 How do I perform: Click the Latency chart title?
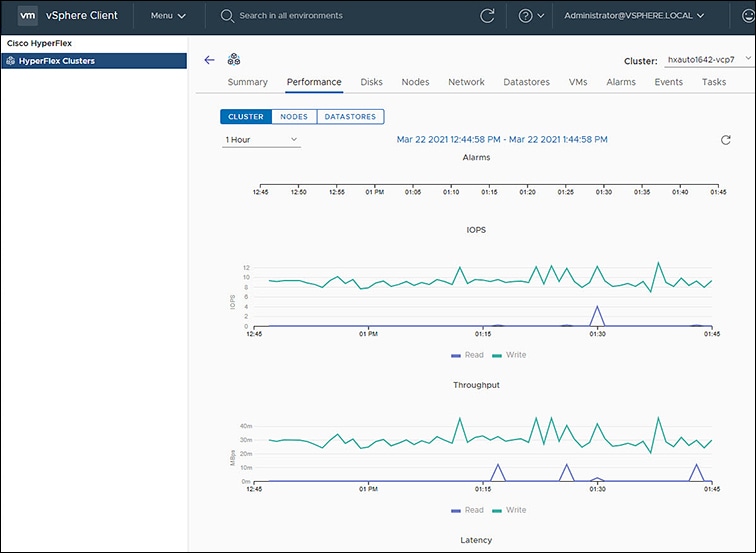pyautogui.click(x=476, y=540)
